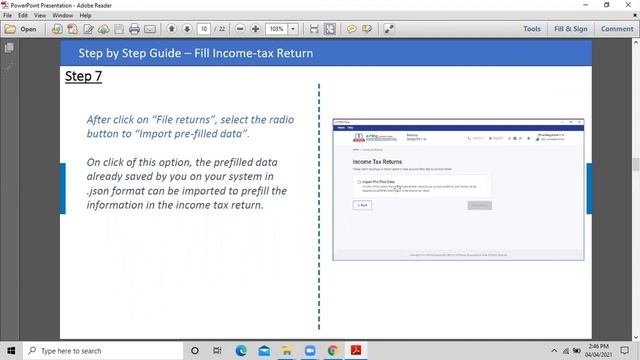640x360 pixels.
Task: Open the Fill & Sign pane
Action: [571, 29]
